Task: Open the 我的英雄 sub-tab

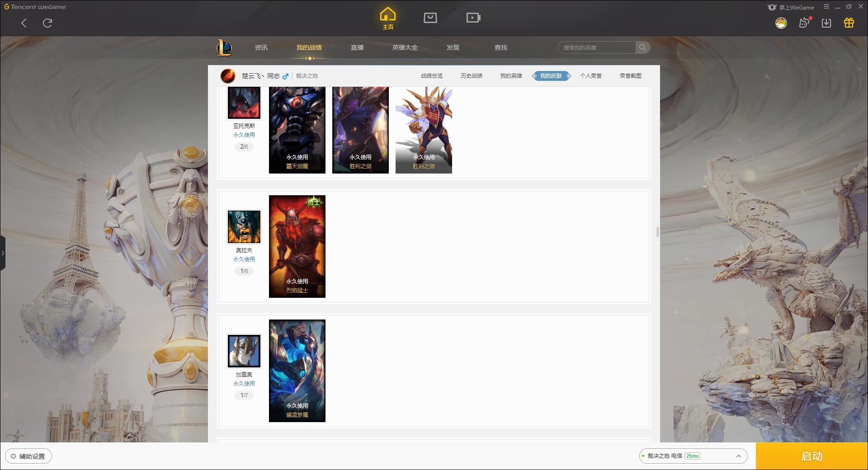Action: pyautogui.click(x=511, y=76)
